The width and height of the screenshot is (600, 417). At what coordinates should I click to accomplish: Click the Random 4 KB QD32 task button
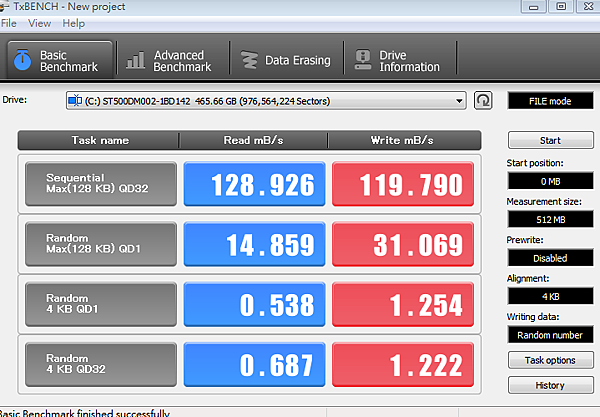(101, 364)
